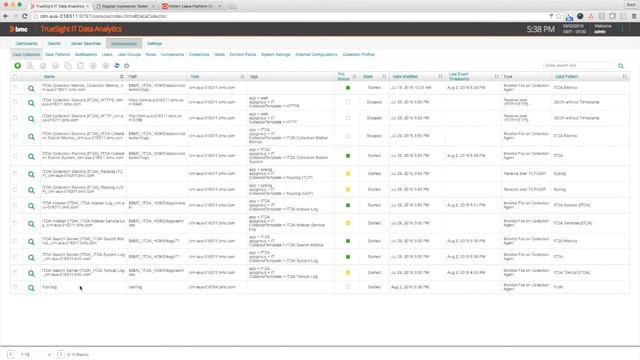Open the Notifications link

point(86,54)
